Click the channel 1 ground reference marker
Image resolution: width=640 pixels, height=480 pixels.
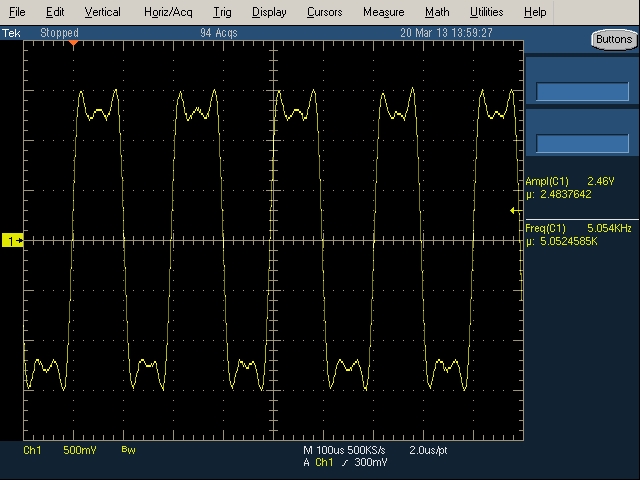(13, 241)
